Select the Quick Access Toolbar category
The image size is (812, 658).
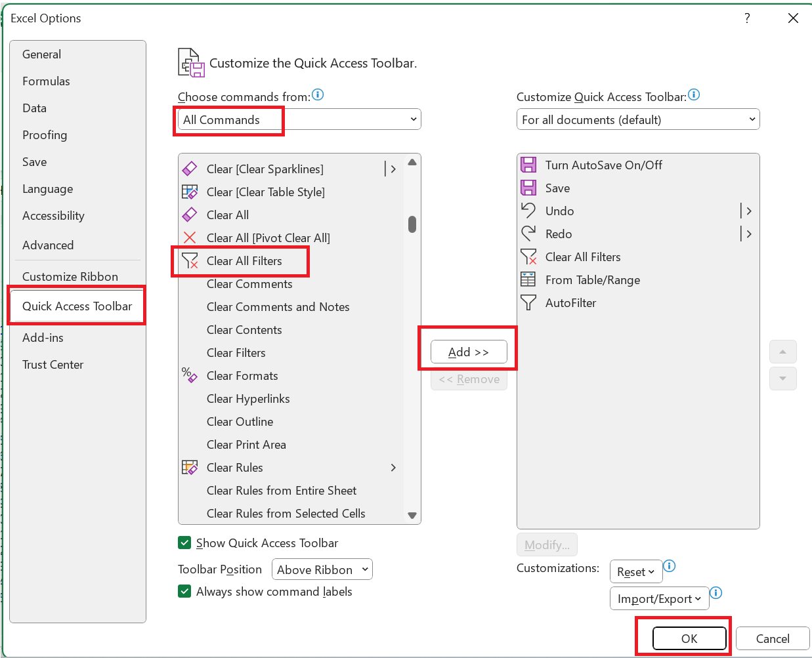[x=78, y=306]
